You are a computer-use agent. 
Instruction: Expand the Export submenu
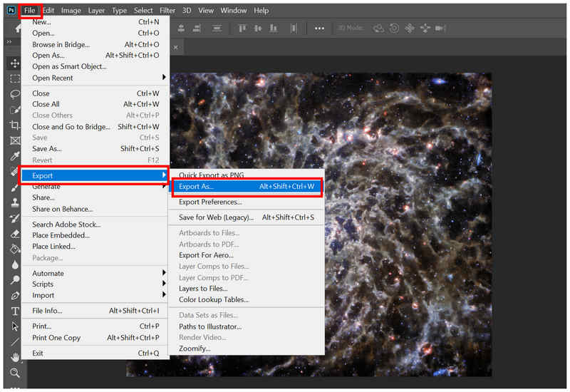95,175
